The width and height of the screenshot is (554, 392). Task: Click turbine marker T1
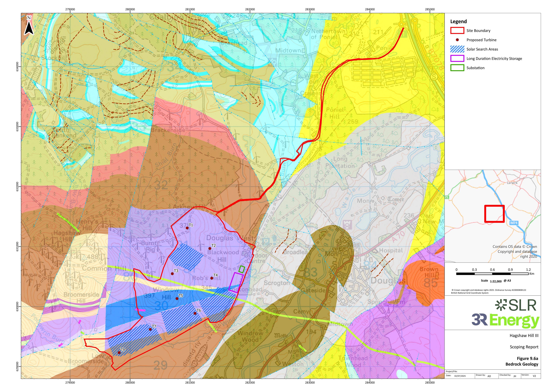pos(187,228)
